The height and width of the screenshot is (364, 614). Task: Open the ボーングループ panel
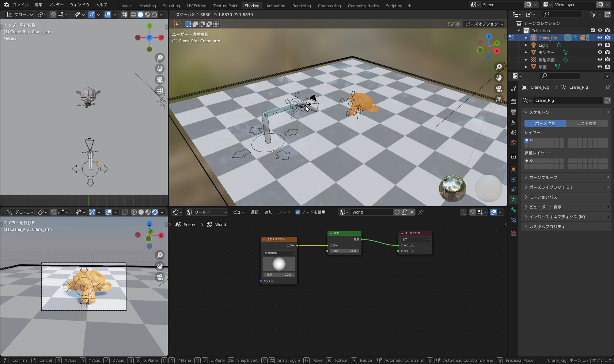544,177
